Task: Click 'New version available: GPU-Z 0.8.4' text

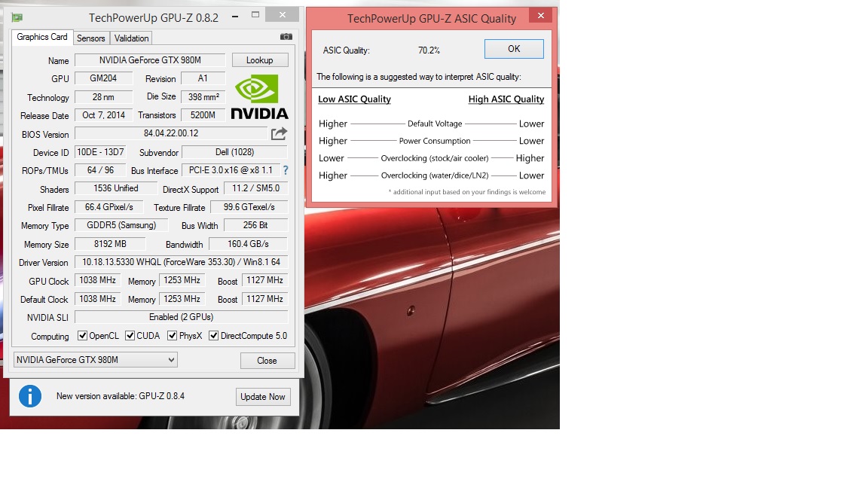Action: click(x=120, y=396)
